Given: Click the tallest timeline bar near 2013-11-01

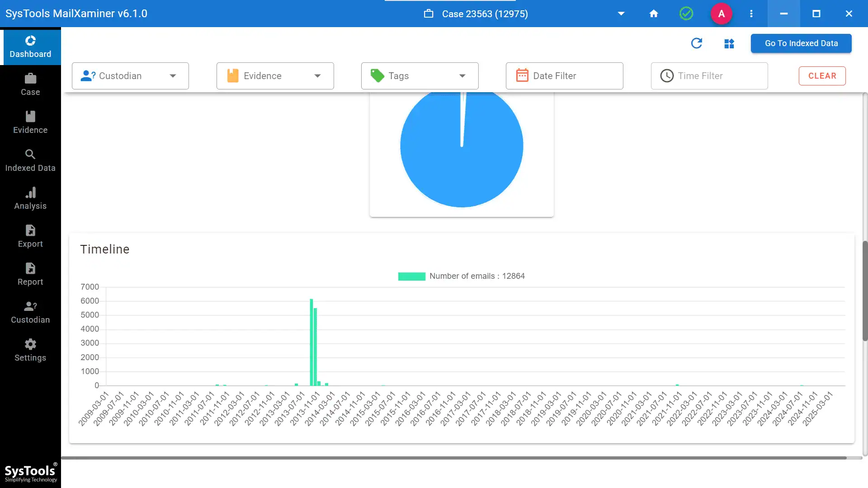Looking at the screenshot, I should [x=311, y=342].
